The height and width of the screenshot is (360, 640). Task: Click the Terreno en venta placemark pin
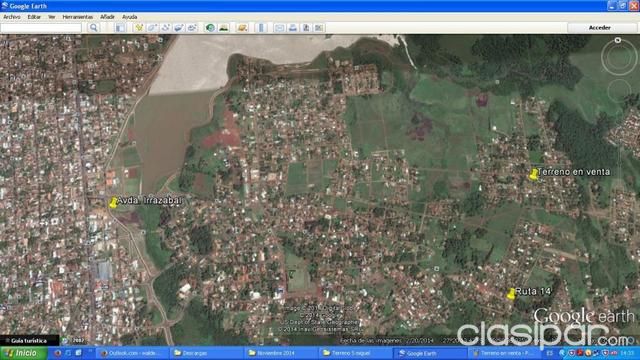pyautogui.click(x=533, y=174)
